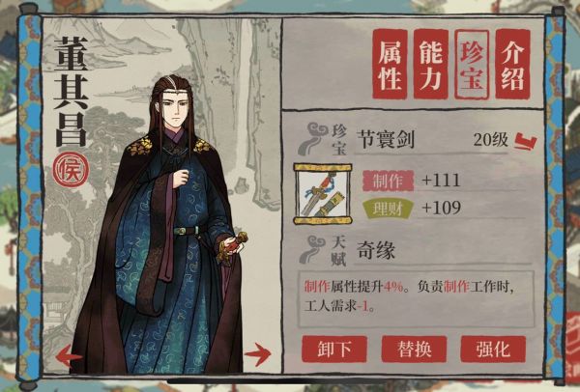Click the cloud icon beside 珍宝 label
Image resolution: width=580 pixels, height=392 pixels.
pos(313,138)
